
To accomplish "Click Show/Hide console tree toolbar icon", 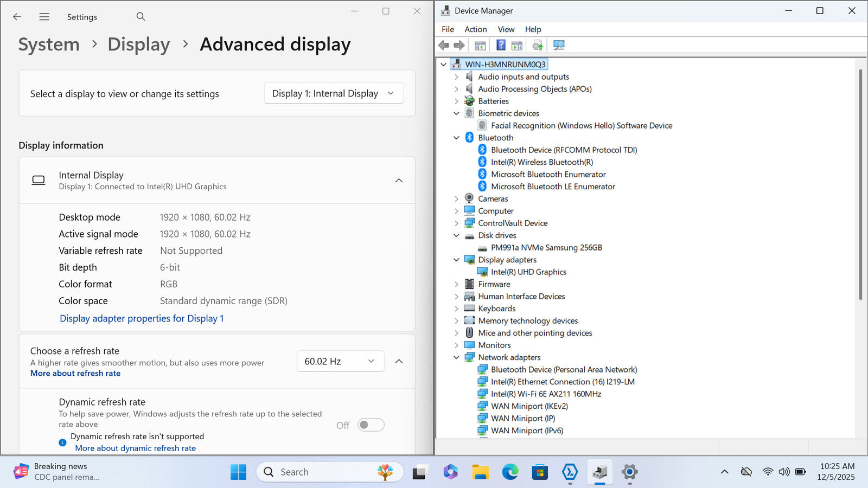I will coord(480,45).
